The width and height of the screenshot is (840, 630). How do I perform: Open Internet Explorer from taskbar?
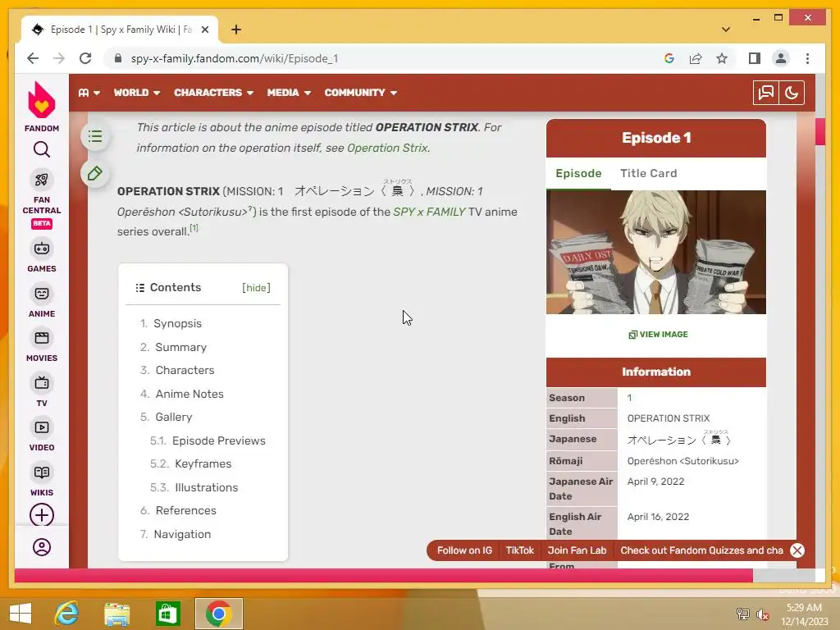click(x=67, y=614)
